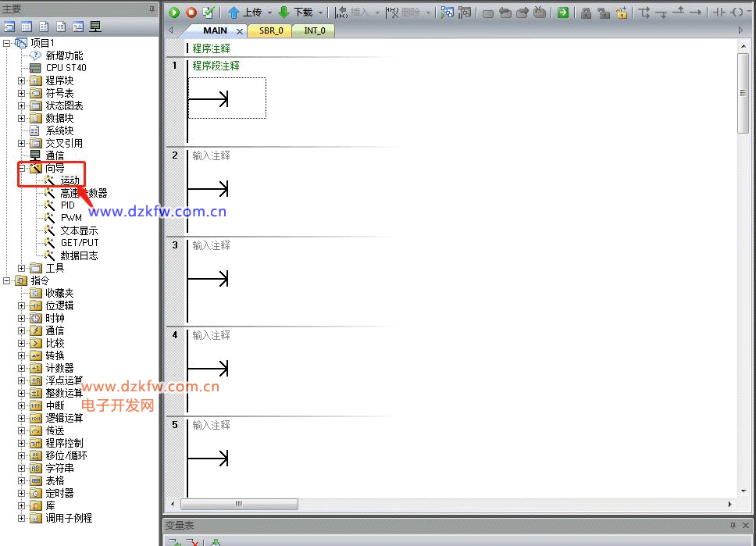Click the editor's vertical scrollbar thumb
The height and width of the screenshot is (546, 756).
743,94
